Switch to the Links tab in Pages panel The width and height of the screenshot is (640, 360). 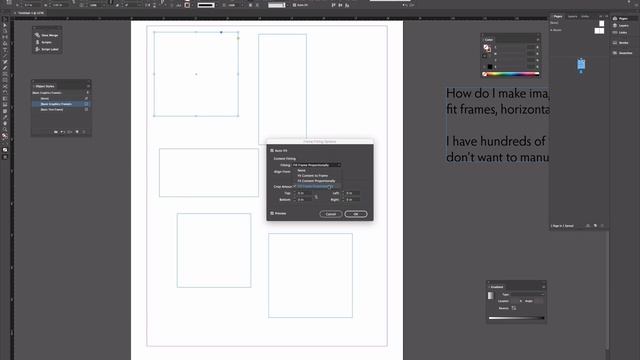585,16
